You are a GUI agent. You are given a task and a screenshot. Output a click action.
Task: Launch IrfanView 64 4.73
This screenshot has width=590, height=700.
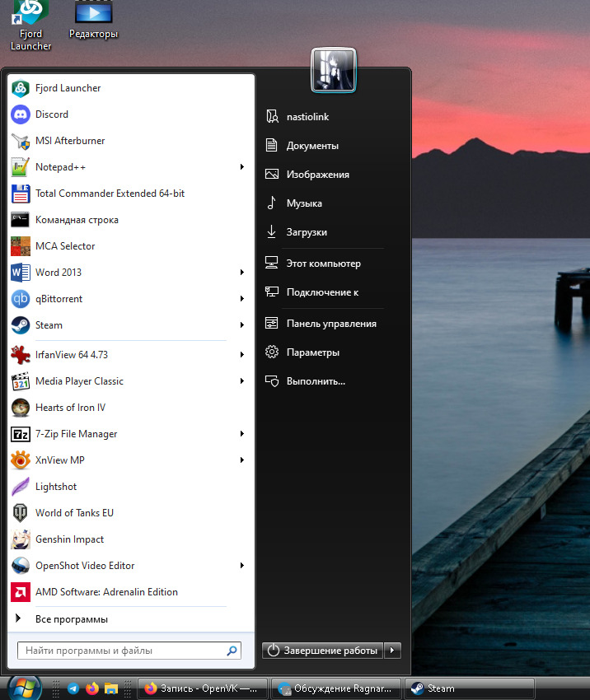130,354
